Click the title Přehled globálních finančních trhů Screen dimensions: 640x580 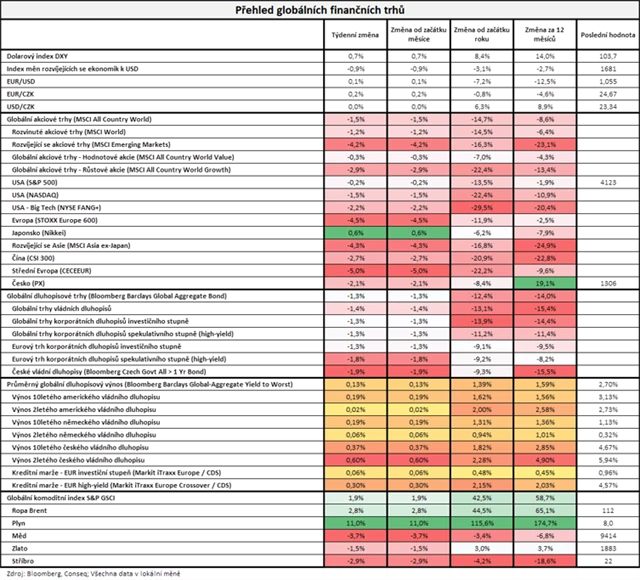(x=320, y=10)
